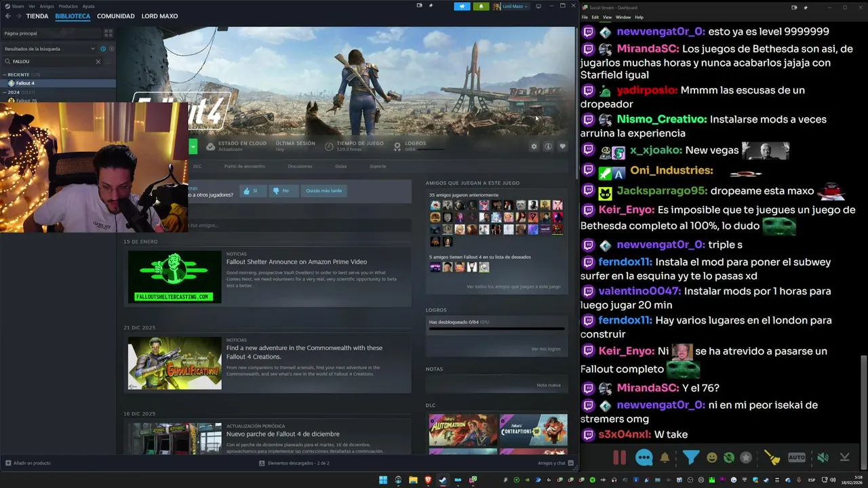Collapse Resultados de la búsqueda dropdown
The width and height of the screenshot is (868, 488).
(x=93, y=49)
